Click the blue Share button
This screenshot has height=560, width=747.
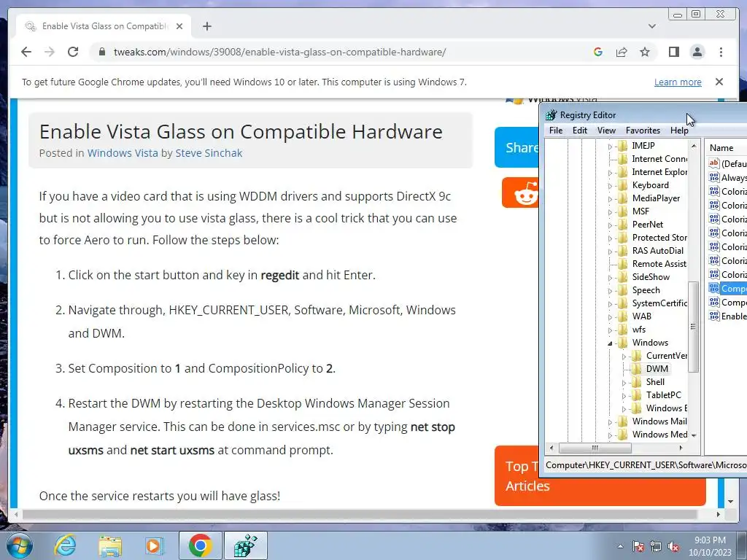tap(517, 147)
